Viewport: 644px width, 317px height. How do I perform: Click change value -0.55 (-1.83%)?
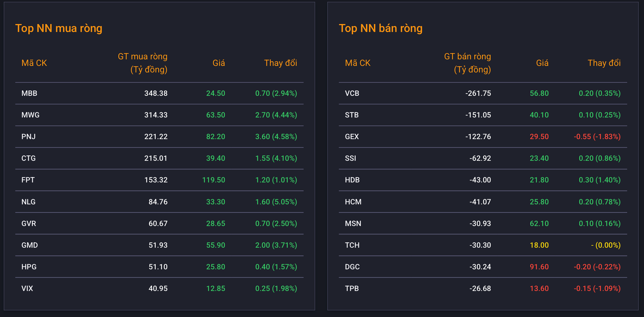pyautogui.click(x=597, y=137)
